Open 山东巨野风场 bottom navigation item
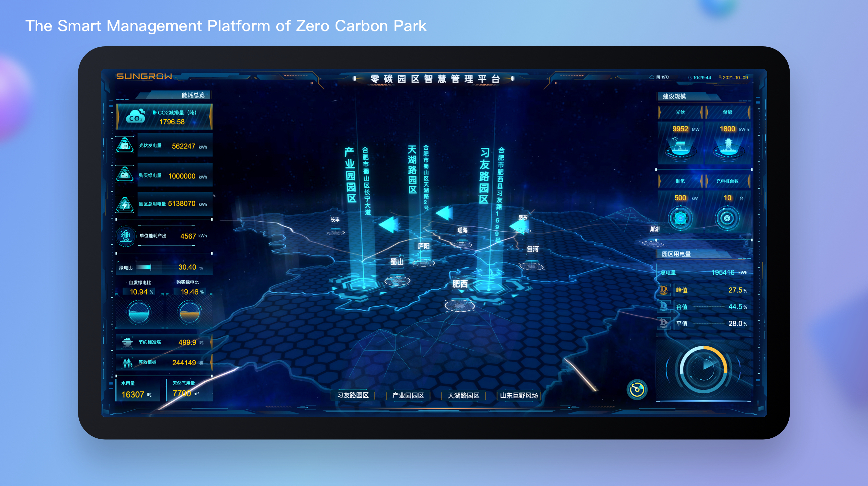868x486 pixels. (x=519, y=395)
